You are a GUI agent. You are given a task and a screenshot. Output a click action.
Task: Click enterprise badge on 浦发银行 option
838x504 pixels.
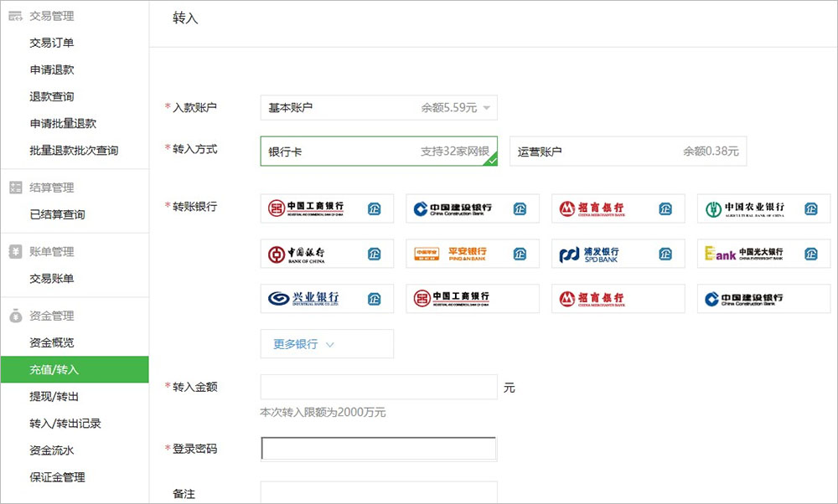pyautogui.click(x=665, y=255)
